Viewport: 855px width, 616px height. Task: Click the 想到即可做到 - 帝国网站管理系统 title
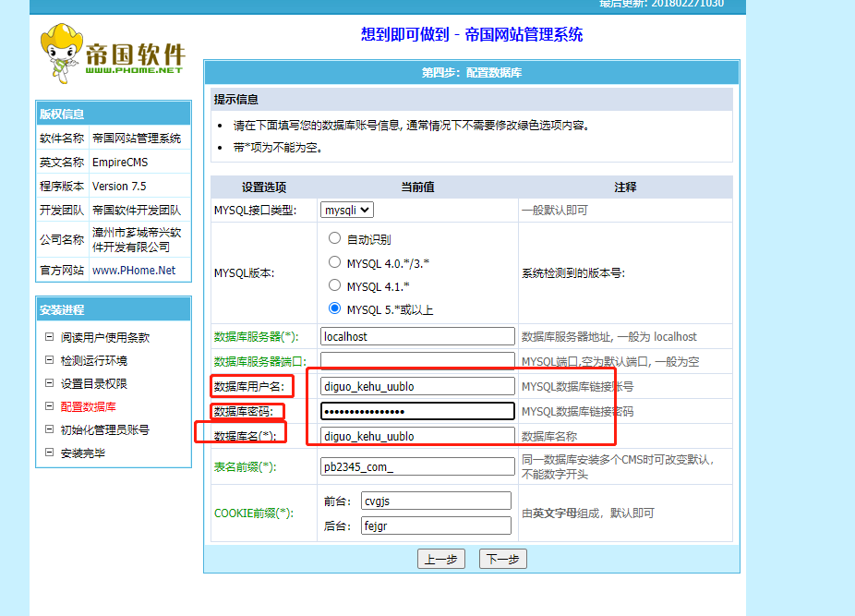(x=472, y=34)
